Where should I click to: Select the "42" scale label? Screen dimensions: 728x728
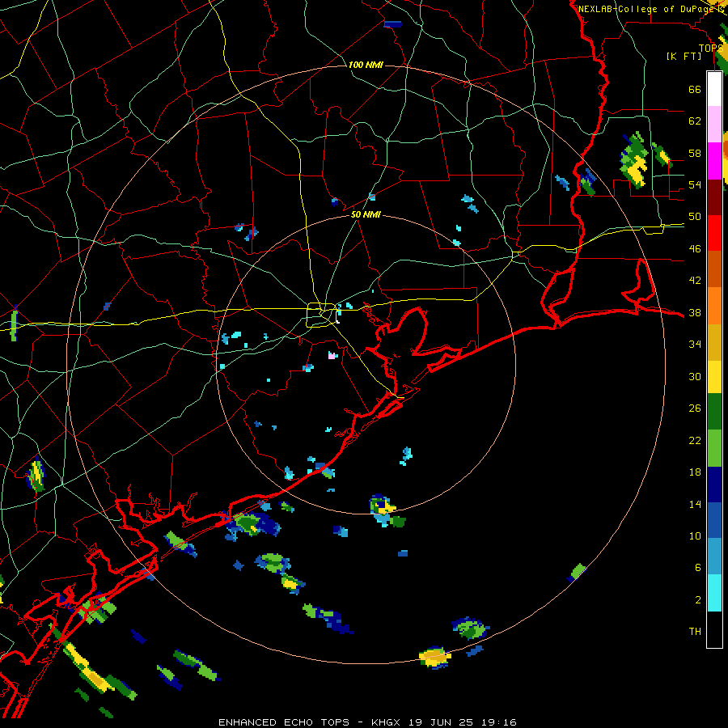tap(695, 281)
